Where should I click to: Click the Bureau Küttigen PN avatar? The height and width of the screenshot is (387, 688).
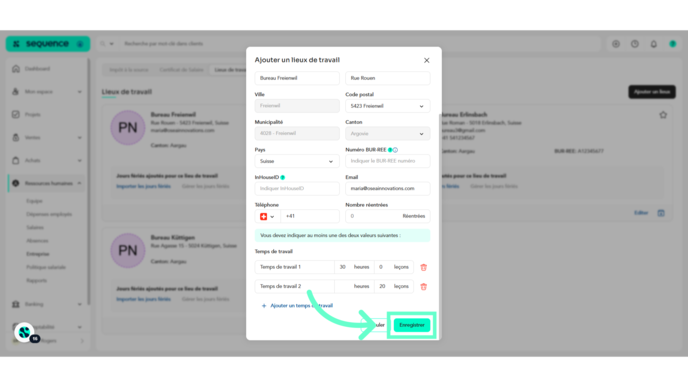point(128,251)
